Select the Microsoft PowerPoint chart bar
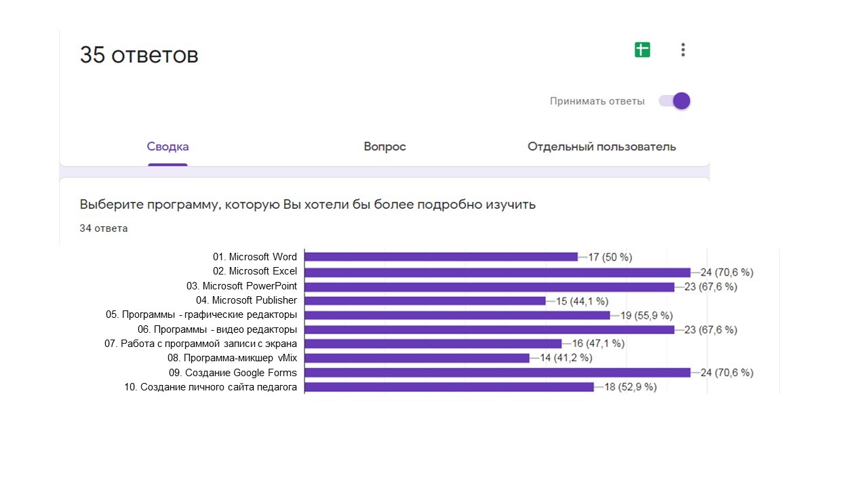 pyautogui.click(x=489, y=287)
